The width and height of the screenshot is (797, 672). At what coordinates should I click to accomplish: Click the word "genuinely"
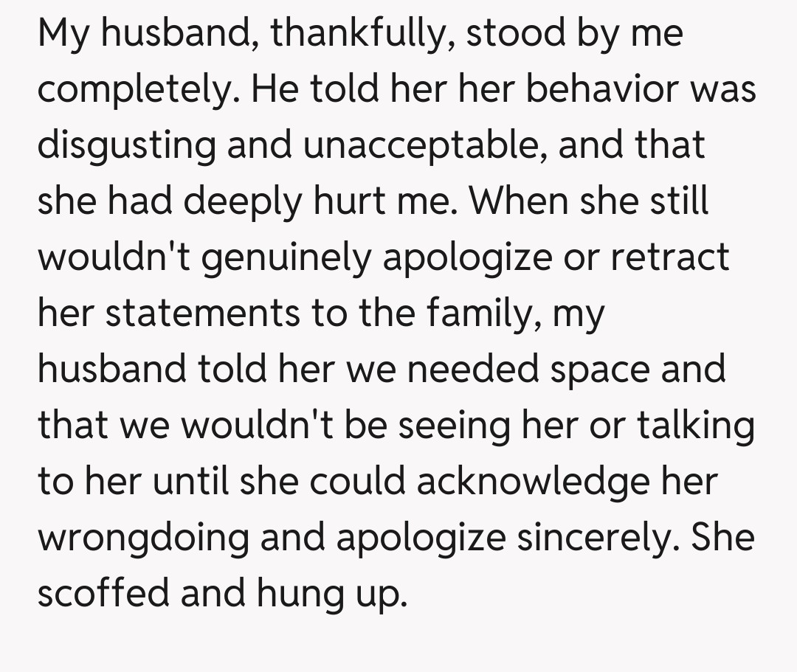tap(292, 257)
